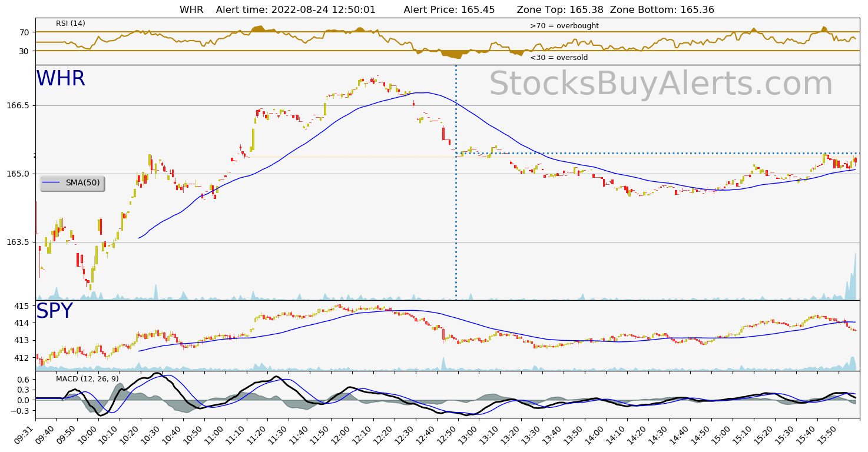868x452 pixels.
Task: Click the 'Zone Top: 165.38' title text
Action: tap(561, 10)
